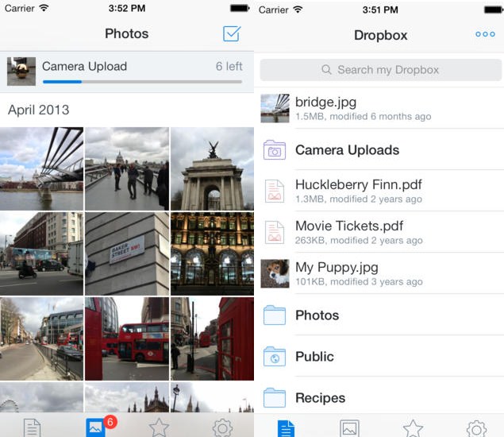Image resolution: width=504 pixels, height=437 pixels.
Task: Tap the select-photos checkmark icon in Photos header
Action: (232, 33)
